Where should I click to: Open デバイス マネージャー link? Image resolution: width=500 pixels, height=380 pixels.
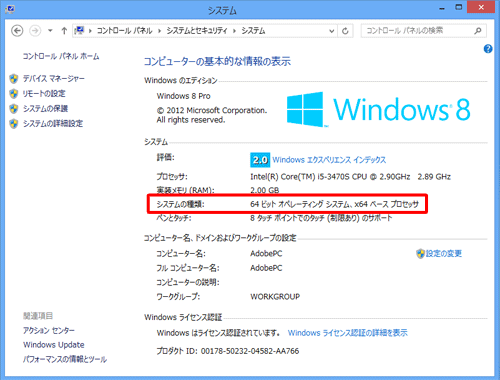(54, 79)
